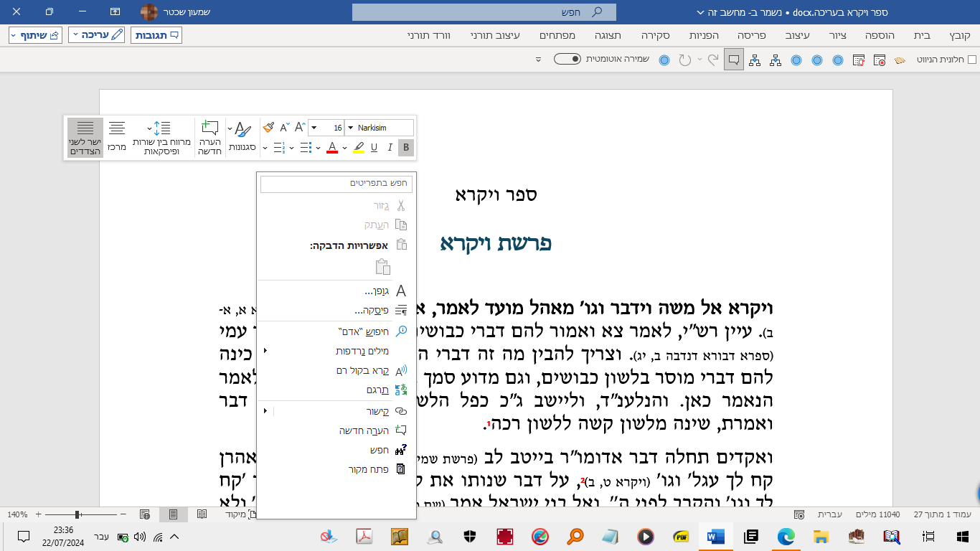980x551 pixels.
Task: Click הערה חדשה in mini toolbar
Action: point(209,138)
